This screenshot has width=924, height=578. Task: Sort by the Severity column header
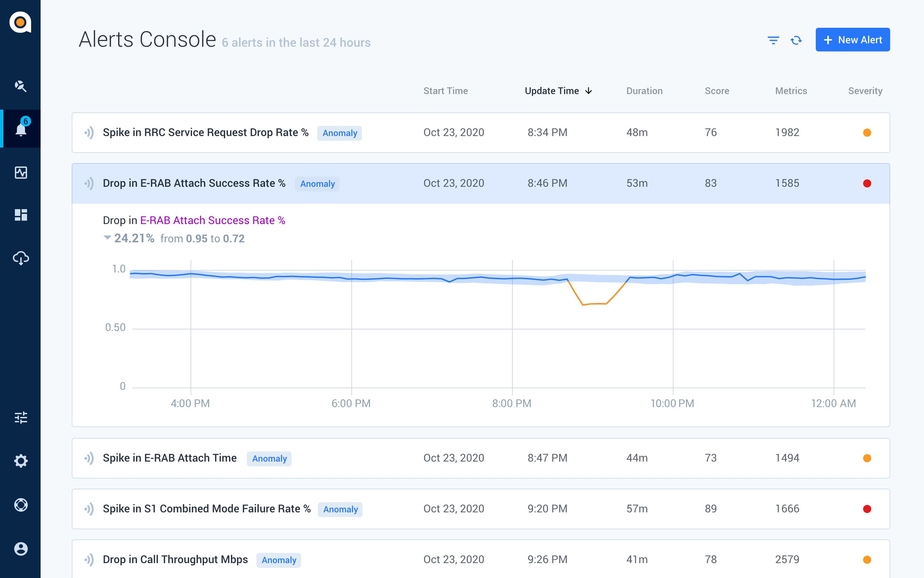click(865, 91)
